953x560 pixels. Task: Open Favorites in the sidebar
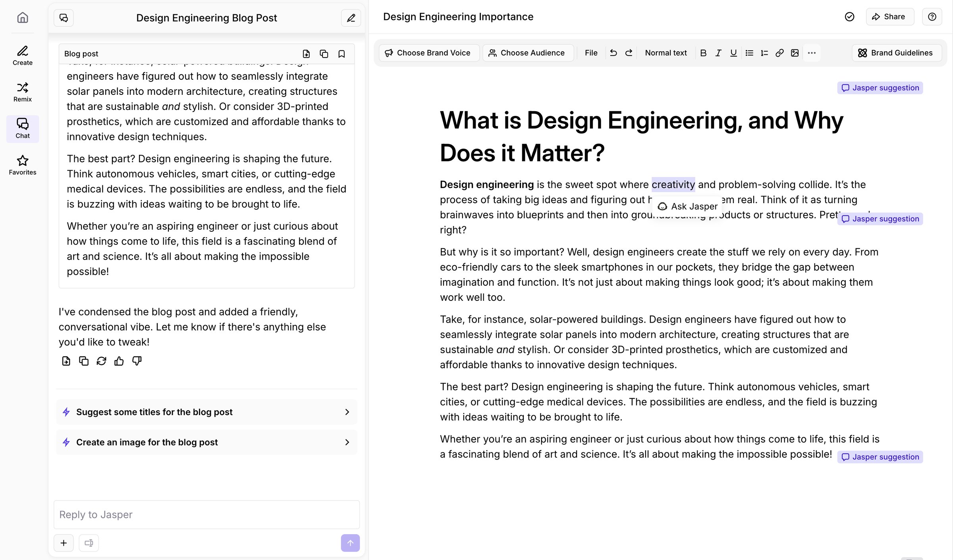[x=23, y=165]
